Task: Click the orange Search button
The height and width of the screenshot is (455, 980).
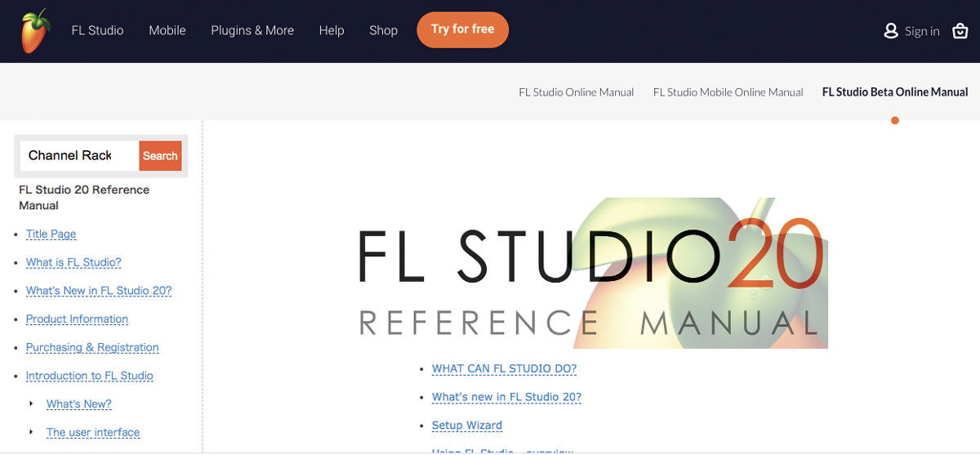Action: point(160,156)
